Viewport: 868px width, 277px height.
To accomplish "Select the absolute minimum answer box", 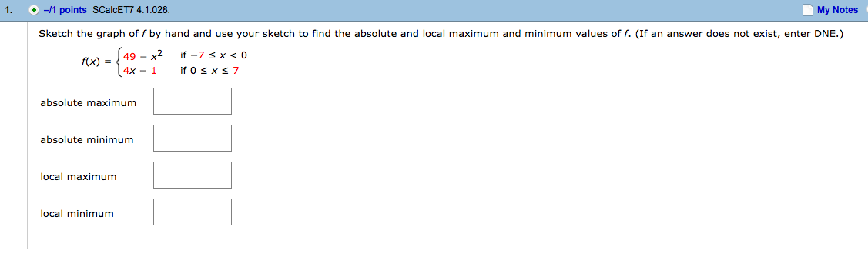I will (x=192, y=138).
